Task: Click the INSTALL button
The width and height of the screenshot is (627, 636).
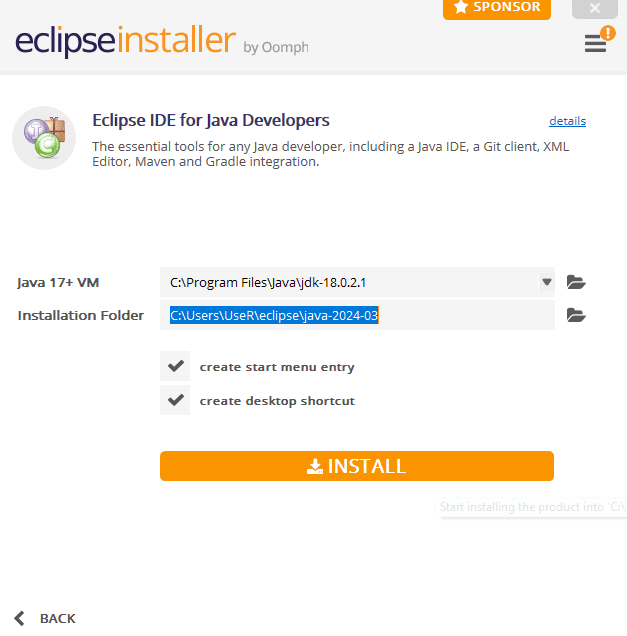Action: click(357, 466)
